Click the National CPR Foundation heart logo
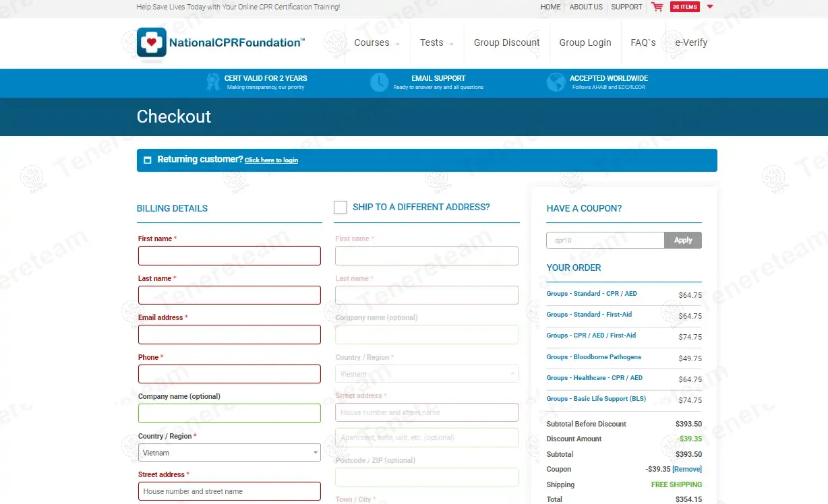Image resolution: width=828 pixels, height=504 pixels. click(151, 42)
